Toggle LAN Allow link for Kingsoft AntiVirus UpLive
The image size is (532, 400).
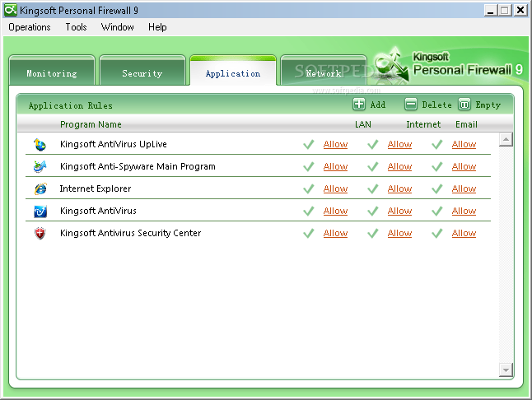[x=335, y=144]
